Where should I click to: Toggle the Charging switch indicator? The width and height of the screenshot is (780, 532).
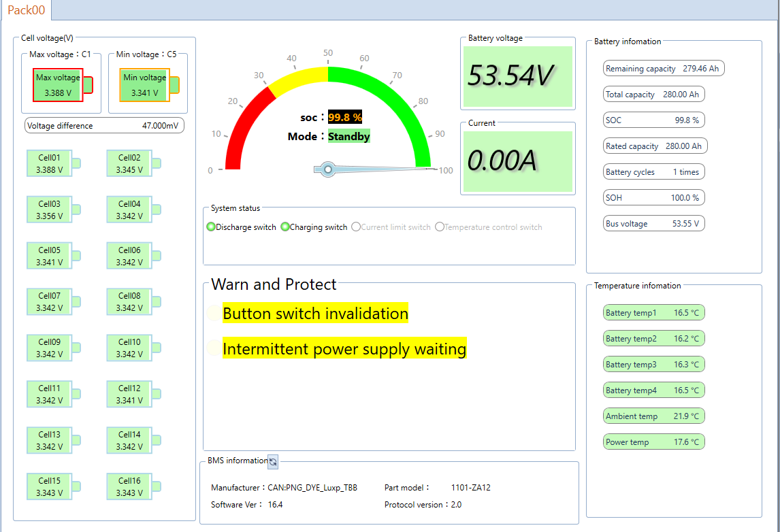285,227
